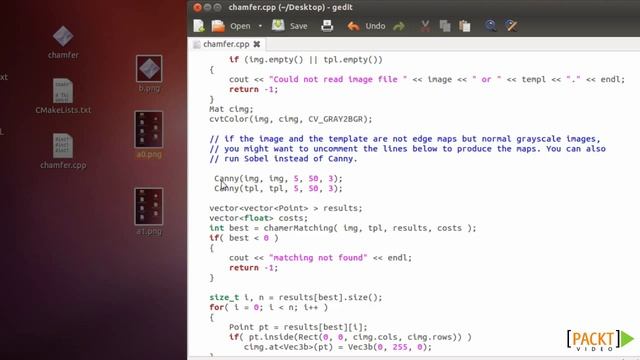Copy the selected text
The height and width of the screenshot is (360, 640).
coord(445,27)
